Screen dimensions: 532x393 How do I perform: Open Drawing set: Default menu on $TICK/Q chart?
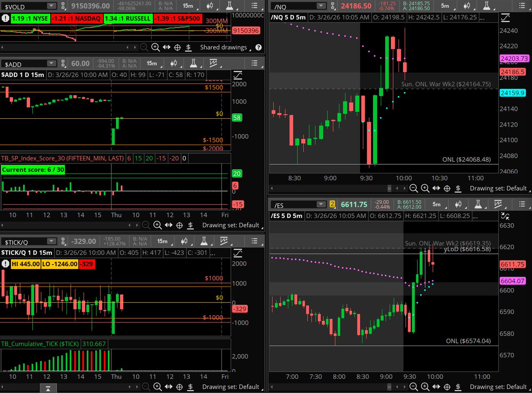tap(232, 387)
